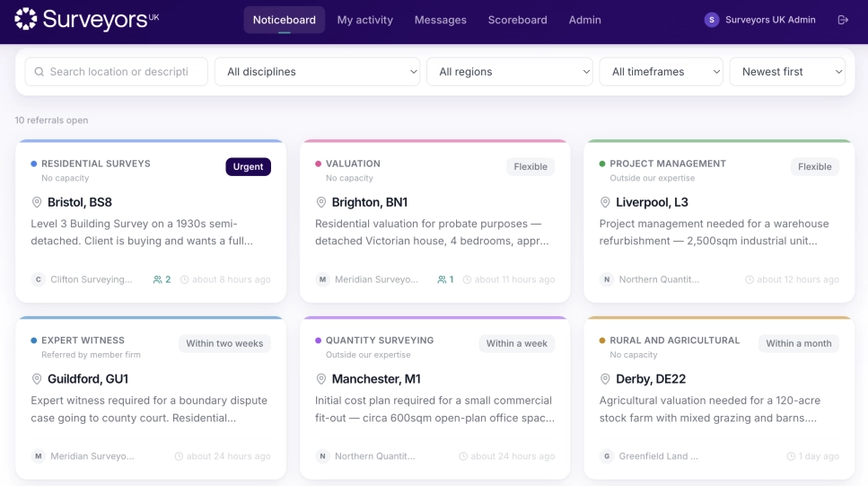Click the logout icon in header
This screenshot has width=868, height=486.
pyautogui.click(x=843, y=20)
